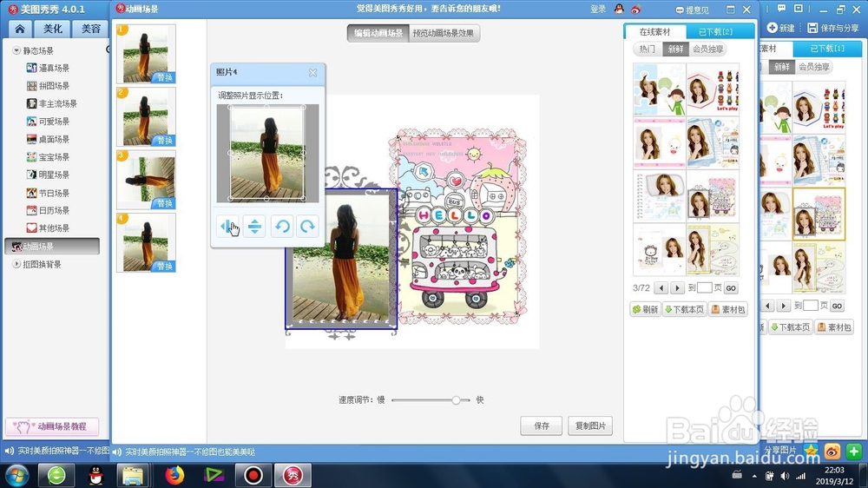Click 保存与分享 in background window
The width and height of the screenshot is (868, 488).
pyautogui.click(x=833, y=28)
